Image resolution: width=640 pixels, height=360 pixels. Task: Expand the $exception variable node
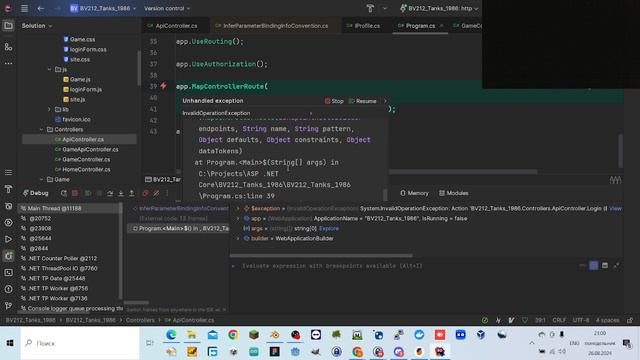pyautogui.click(x=238, y=209)
